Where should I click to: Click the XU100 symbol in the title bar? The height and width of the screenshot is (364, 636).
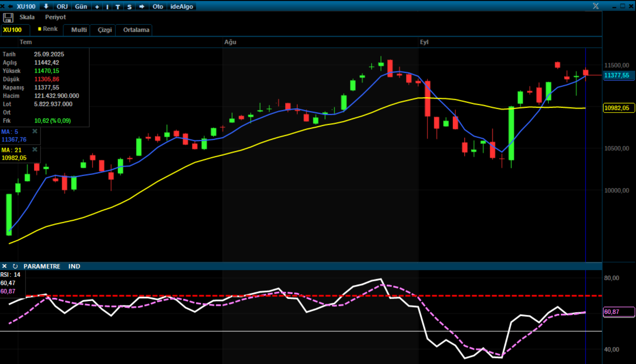coord(26,6)
